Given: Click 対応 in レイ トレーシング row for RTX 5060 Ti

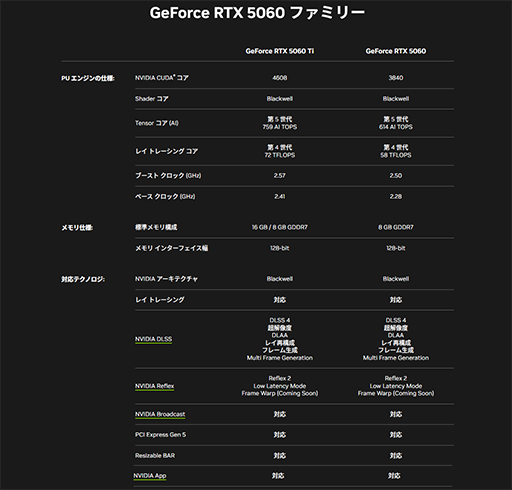Looking at the screenshot, I should (280, 300).
